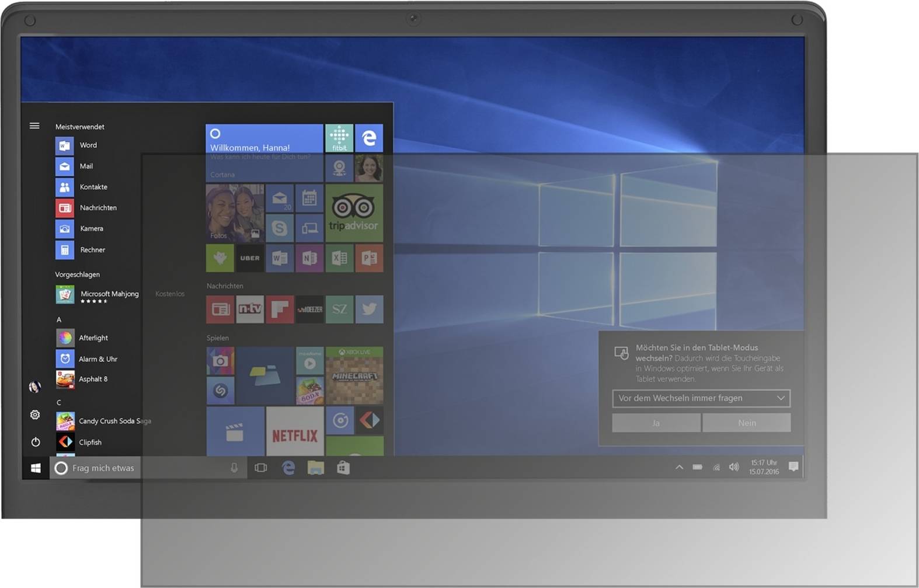
Task: Open Task View on the taskbar
Action: click(x=261, y=468)
